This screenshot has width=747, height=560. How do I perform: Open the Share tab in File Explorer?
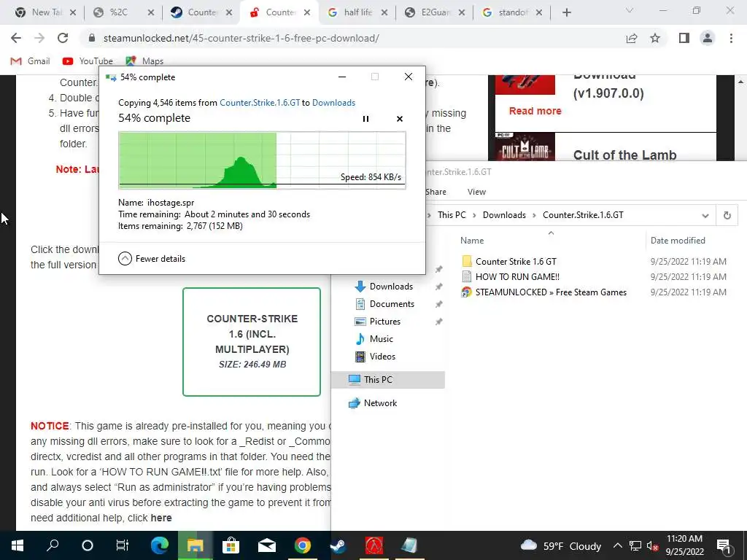click(436, 192)
